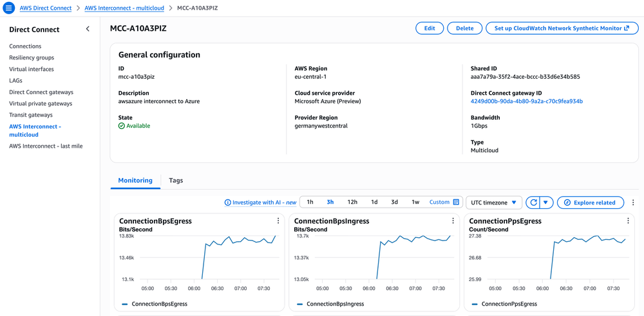Open Investigate with AI link

(x=264, y=202)
